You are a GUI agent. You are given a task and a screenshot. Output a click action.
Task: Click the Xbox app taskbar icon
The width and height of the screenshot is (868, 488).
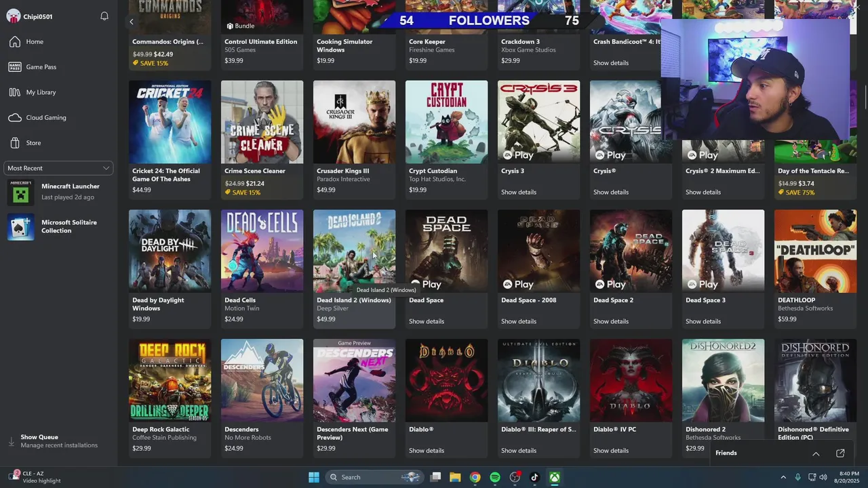coord(555,477)
